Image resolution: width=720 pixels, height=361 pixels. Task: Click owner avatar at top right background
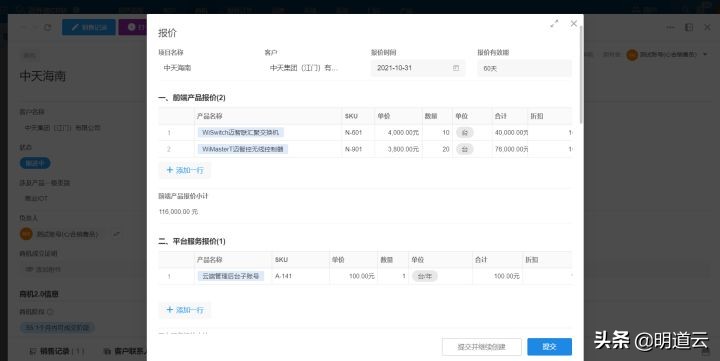[x=632, y=55]
